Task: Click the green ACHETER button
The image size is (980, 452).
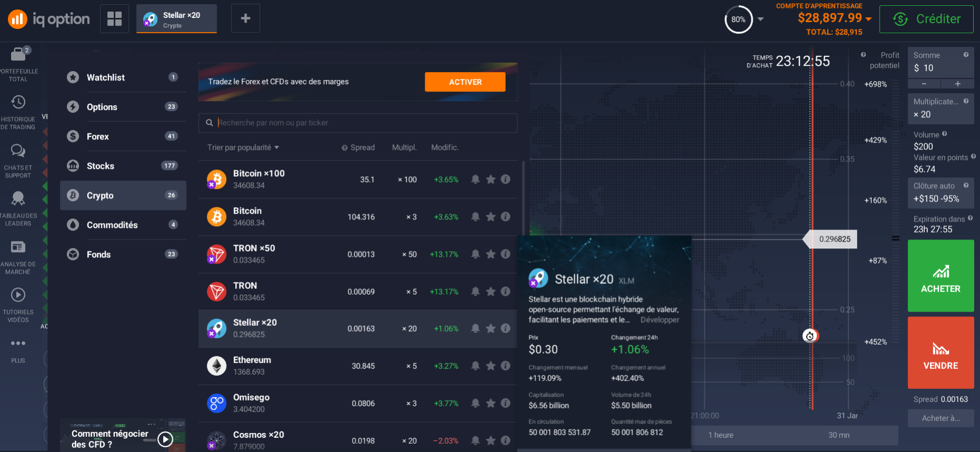Action: tap(941, 276)
